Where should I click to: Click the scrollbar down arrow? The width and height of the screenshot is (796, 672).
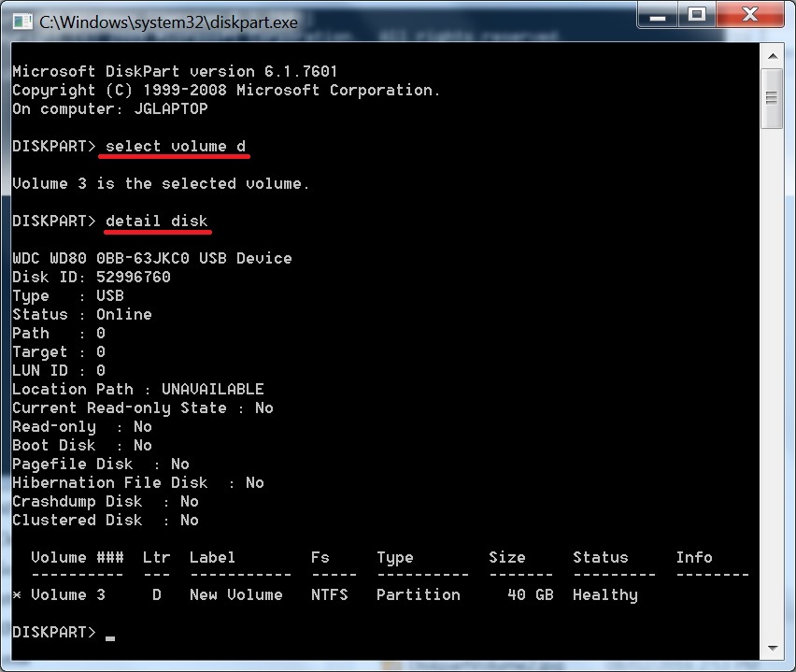[773, 648]
